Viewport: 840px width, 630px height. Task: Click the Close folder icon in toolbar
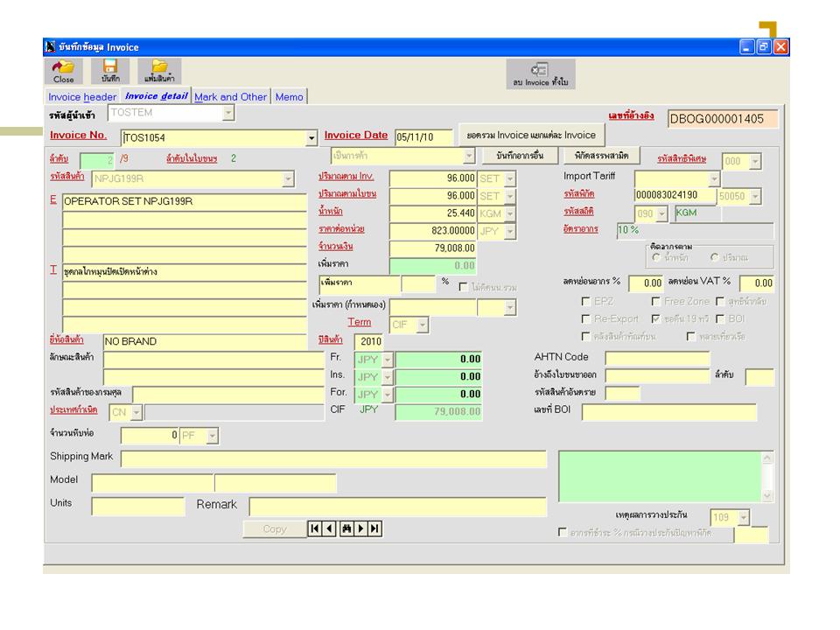(x=63, y=71)
